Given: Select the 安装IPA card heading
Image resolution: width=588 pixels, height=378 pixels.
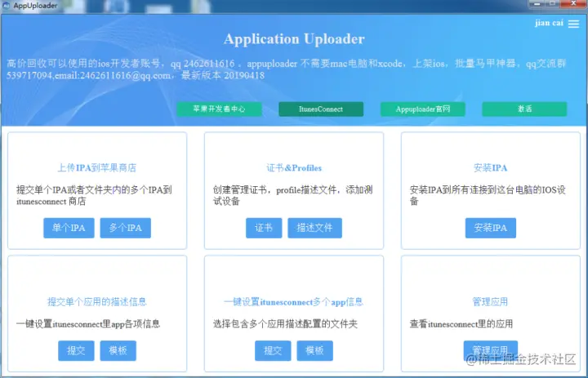Looking at the screenshot, I should click(491, 167).
